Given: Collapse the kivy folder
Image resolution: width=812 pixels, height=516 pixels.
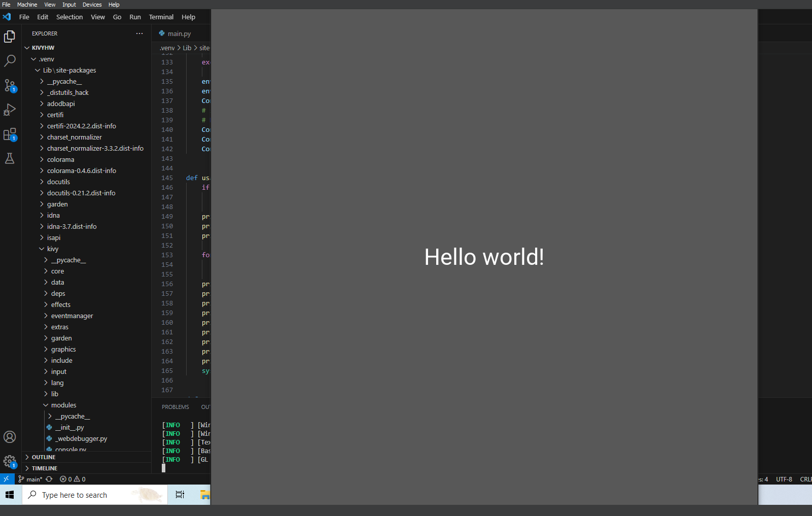Looking at the screenshot, I should tap(53, 249).
